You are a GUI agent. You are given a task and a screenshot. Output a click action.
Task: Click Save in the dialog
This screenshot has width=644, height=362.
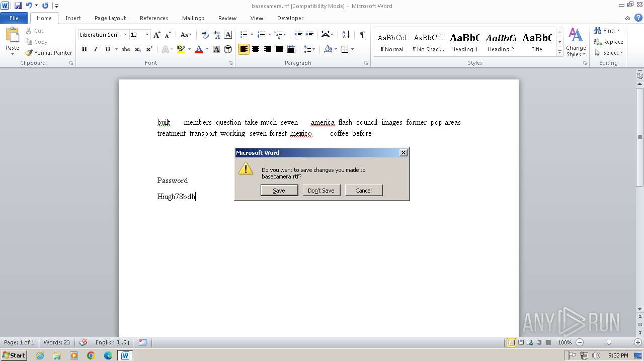pyautogui.click(x=279, y=191)
